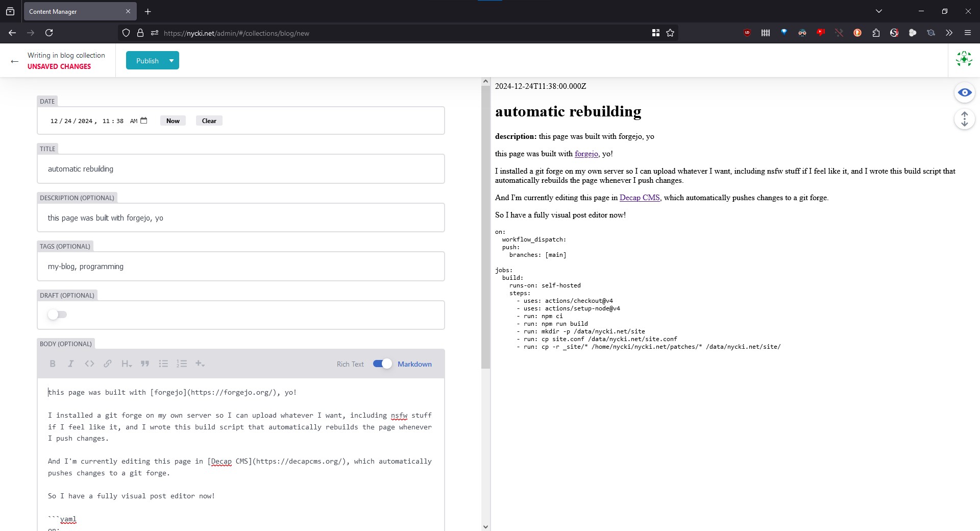Viewport: 980px width, 531px height.
Task: Follow the Decap CMS link in preview
Action: (639, 198)
